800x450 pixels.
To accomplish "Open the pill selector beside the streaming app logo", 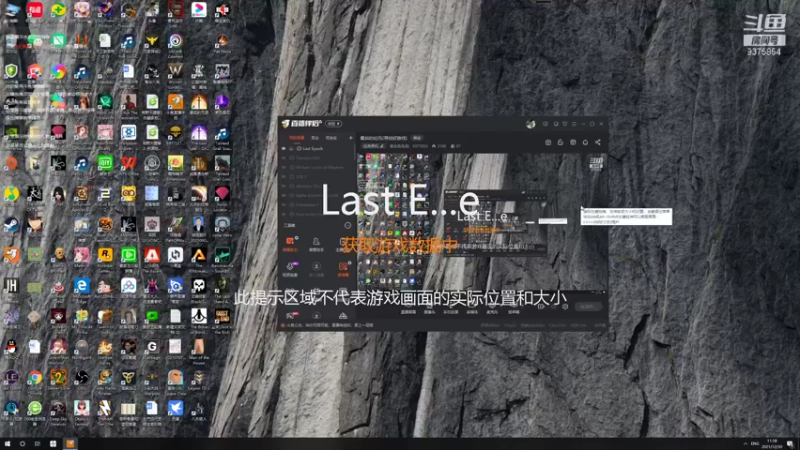I will coord(334,123).
